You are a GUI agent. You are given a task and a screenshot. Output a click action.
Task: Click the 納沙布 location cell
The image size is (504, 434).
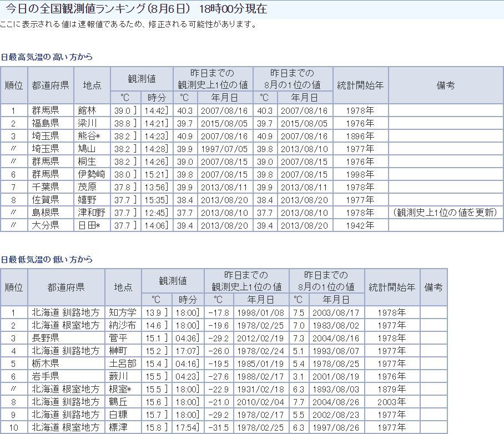pos(123,325)
